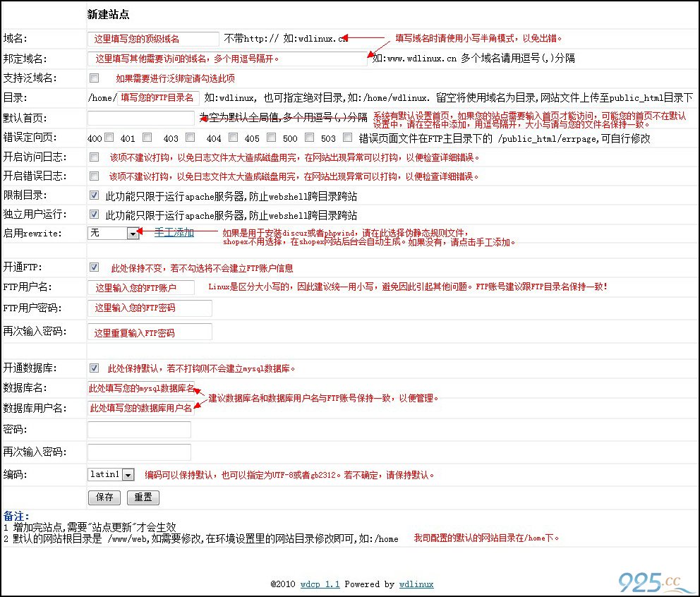This screenshot has width=700, height=597.
Task: Focus the 邦定域名 bound domains field
Action: tap(227, 59)
